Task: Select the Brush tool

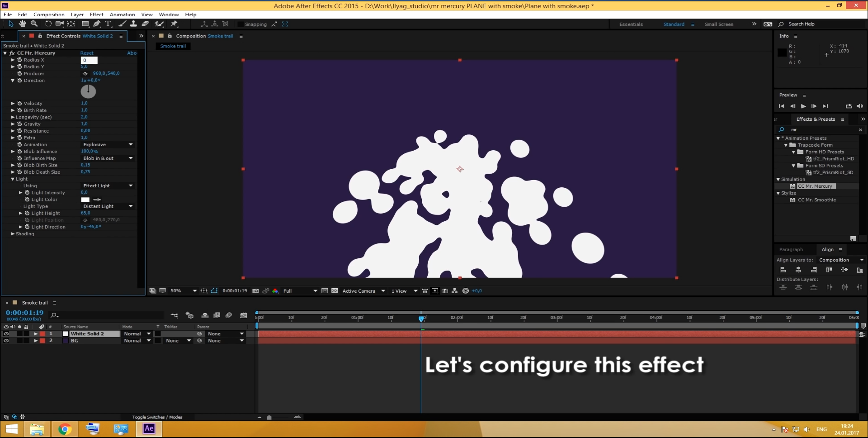Action: click(122, 24)
